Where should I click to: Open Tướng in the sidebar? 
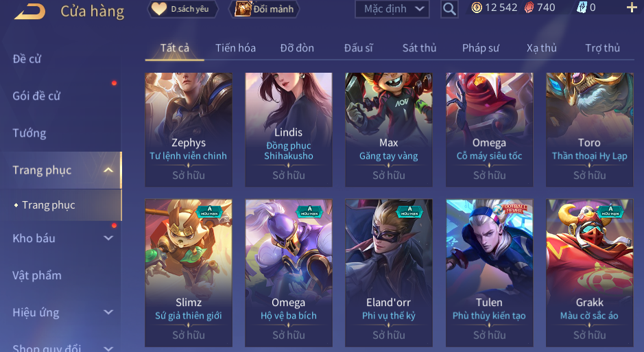tap(29, 133)
